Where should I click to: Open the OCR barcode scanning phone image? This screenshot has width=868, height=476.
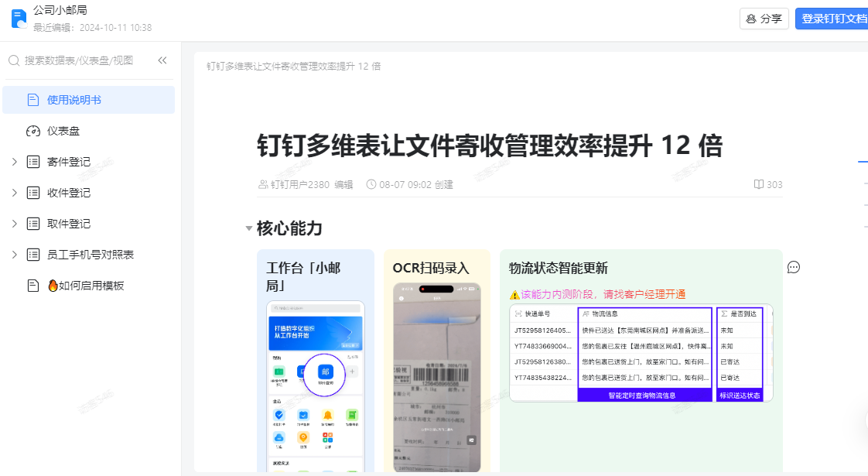point(437,378)
